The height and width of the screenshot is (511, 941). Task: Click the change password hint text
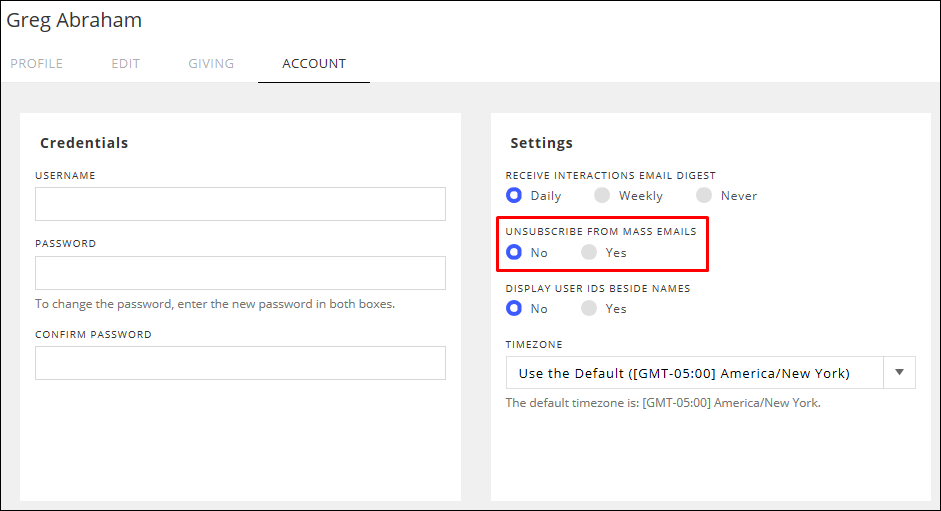pyautogui.click(x=215, y=304)
